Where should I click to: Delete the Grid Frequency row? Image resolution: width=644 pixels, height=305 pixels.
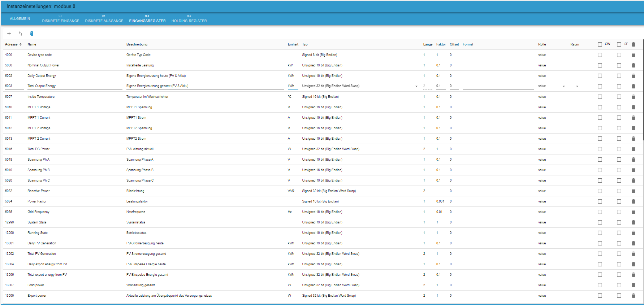tap(633, 212)
